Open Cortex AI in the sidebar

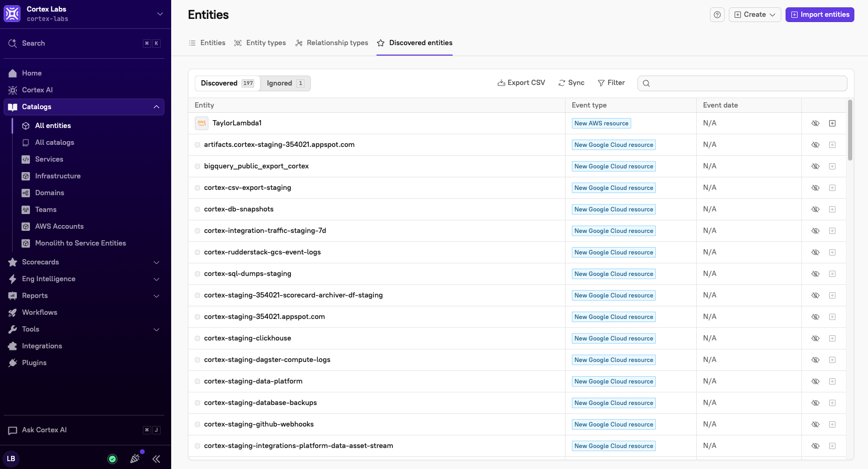(37, 90)
